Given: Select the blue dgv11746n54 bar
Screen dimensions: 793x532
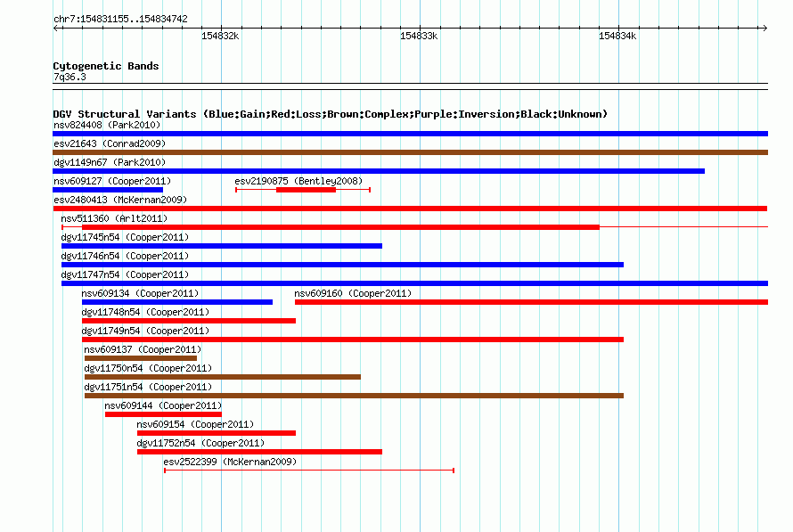Looking at the screenshot, I should click(342, 265).
